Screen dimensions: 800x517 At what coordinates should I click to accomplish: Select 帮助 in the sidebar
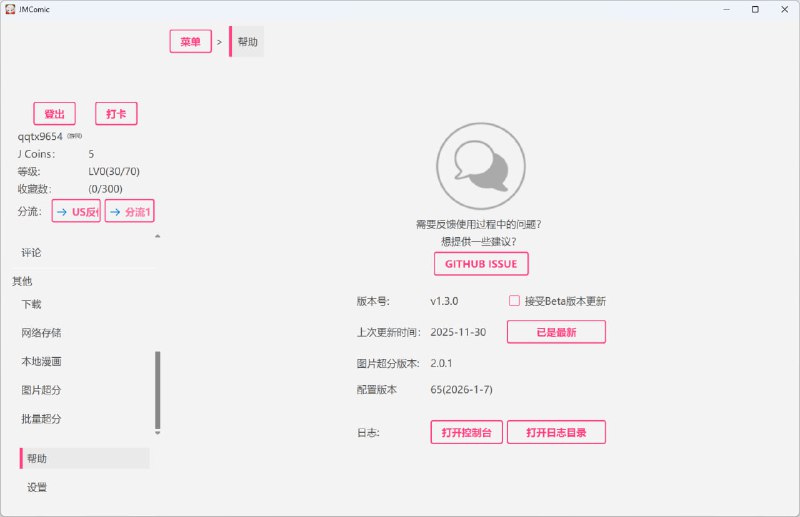click(85, 458)
